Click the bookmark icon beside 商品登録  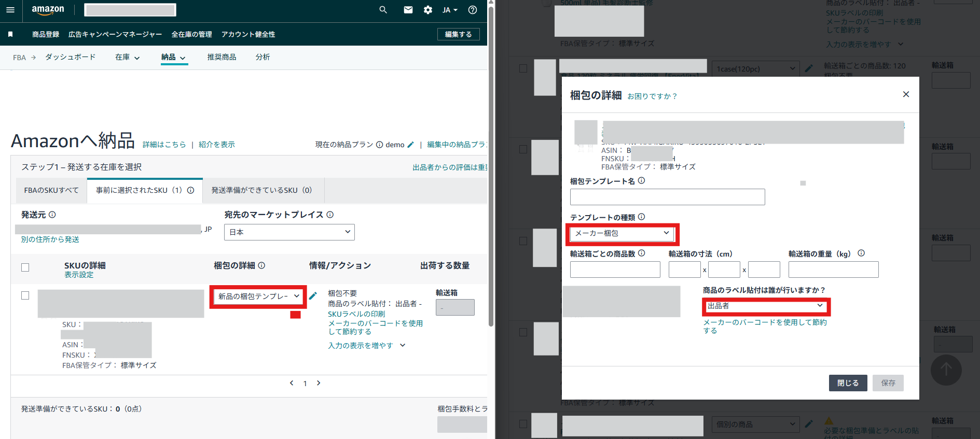click(x=10, y=34)
